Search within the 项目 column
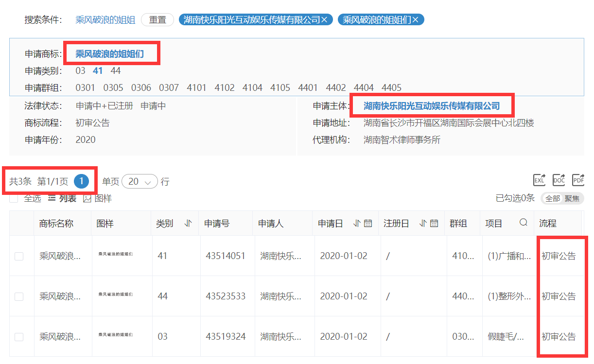 click(524, 223)
